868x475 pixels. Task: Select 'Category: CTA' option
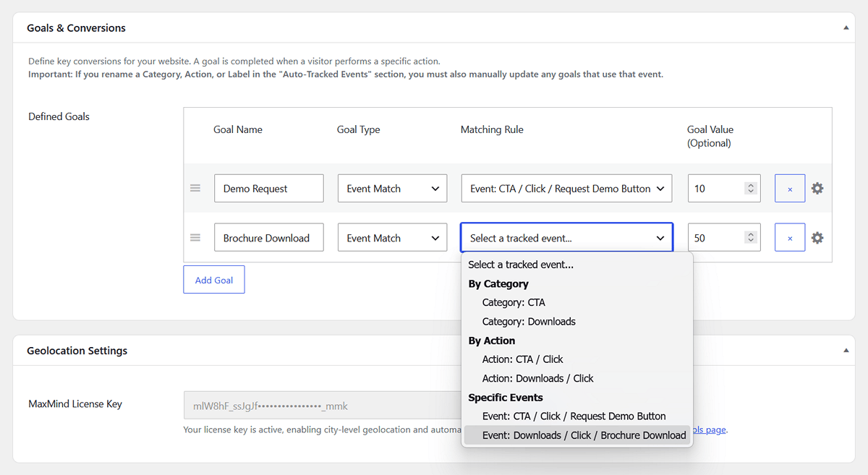(577, 302)
